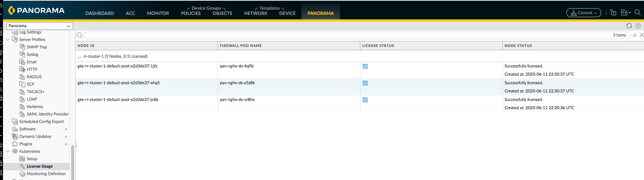Click the Commit button

[x=584, y=13]
